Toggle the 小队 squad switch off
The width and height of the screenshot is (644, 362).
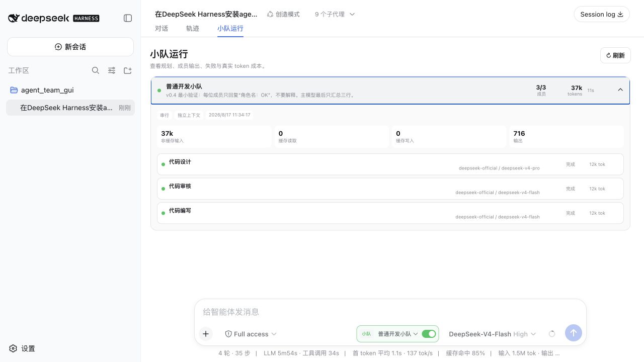[x=429, y=334]
